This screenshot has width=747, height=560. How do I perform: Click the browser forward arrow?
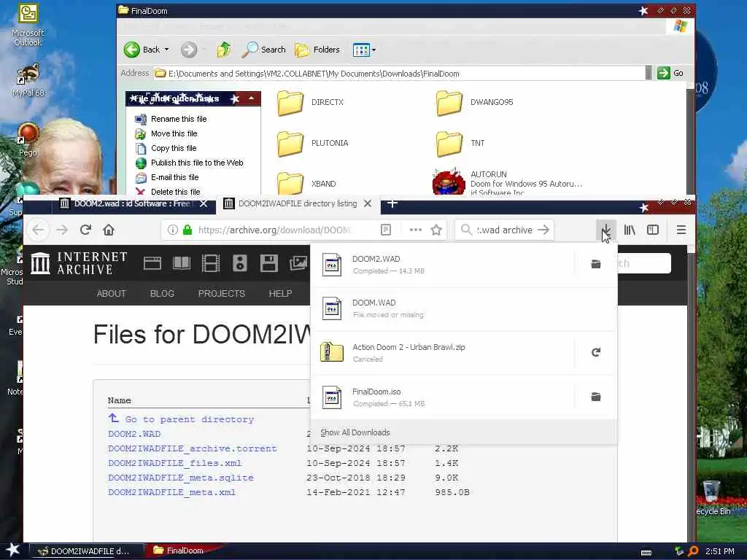point(62,230)
